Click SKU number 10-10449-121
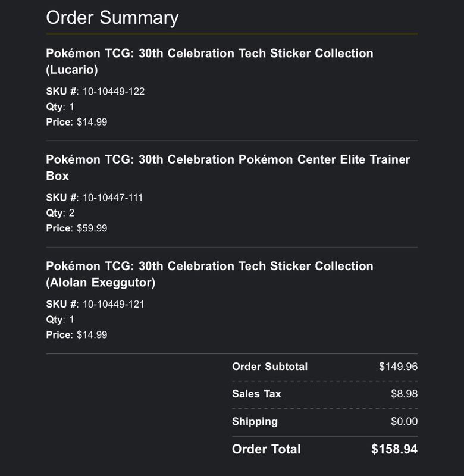The image size is (464, 476). point(114,304)
